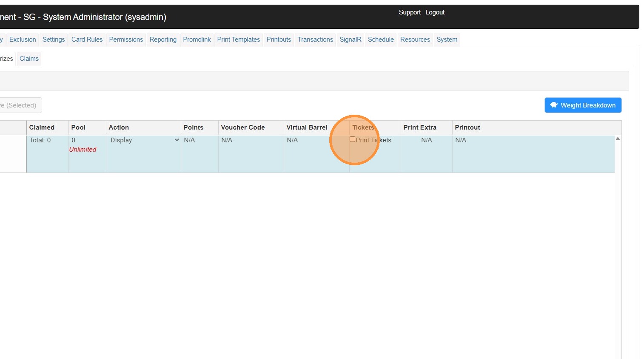The height and width of the screenshot is (359, 644).
Task: Open the Resources tab
Action: tap(415, 40)
